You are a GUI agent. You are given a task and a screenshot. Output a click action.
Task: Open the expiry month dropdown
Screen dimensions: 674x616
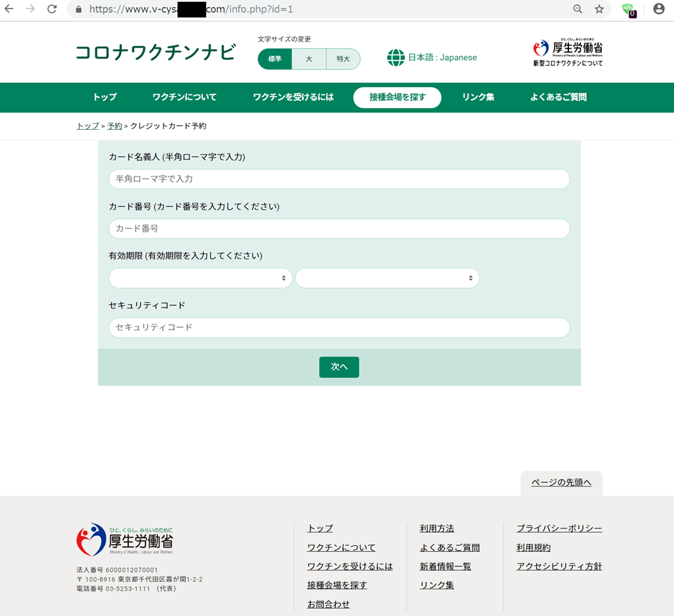(x=200, y=278)
